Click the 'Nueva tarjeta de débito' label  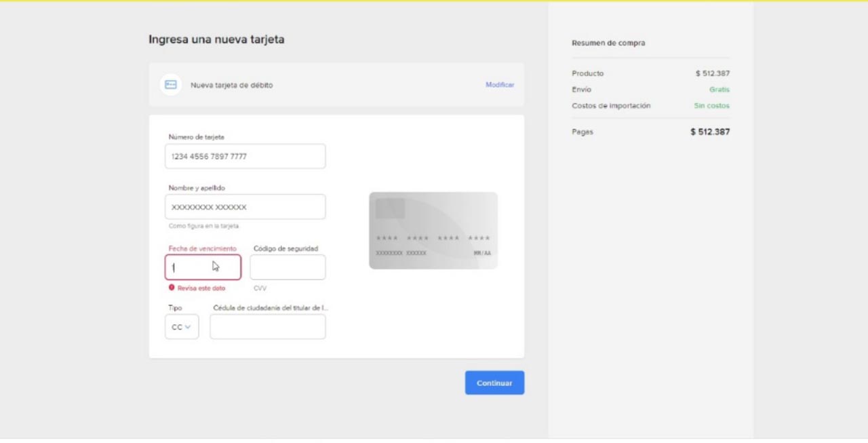point(231,85)
